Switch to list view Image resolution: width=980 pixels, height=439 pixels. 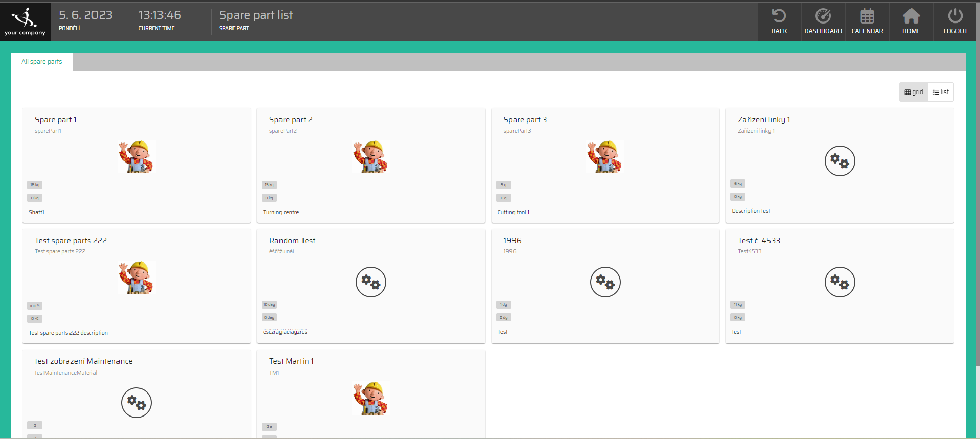point(941,92)
